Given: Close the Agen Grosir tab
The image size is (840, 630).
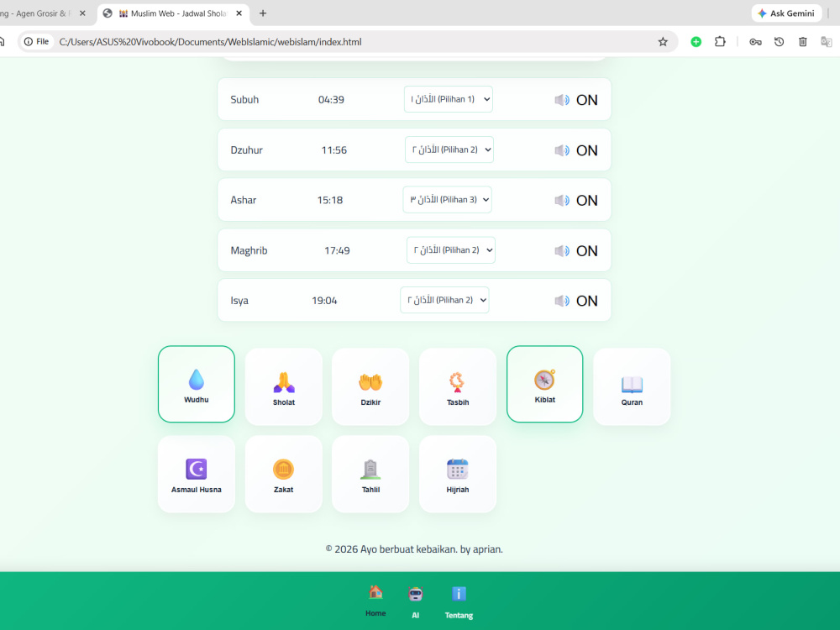Looking at the screenshot, I should pyautogui.click(x=82, y=13).
